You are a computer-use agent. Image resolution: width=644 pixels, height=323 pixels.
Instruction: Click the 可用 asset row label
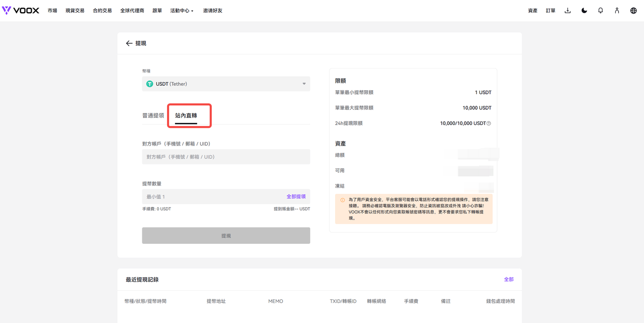(340, 170)
